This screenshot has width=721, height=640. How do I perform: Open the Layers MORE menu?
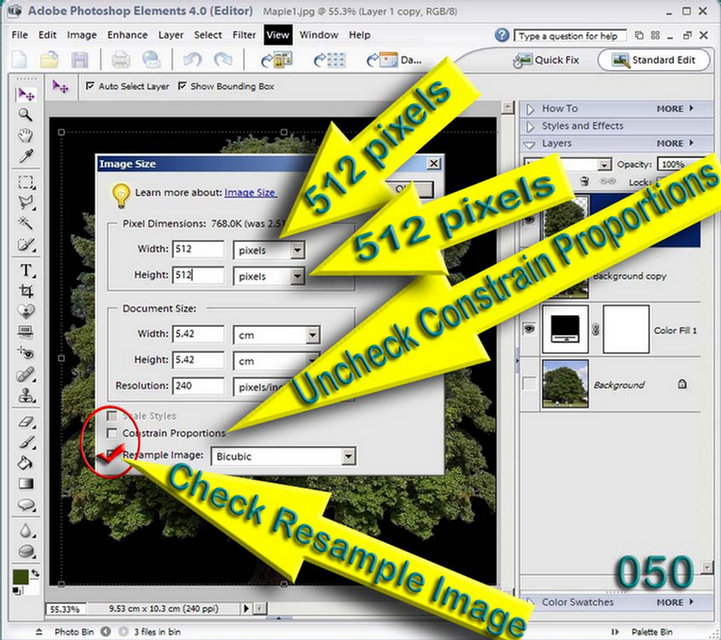(x=674, y=143)
